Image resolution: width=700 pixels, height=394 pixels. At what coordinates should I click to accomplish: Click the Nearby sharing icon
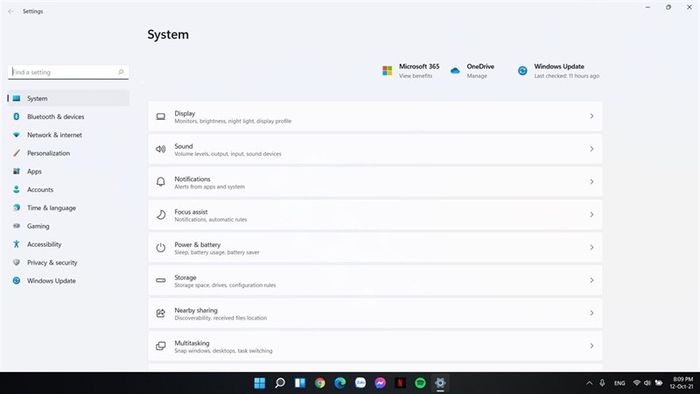(161, 313)
